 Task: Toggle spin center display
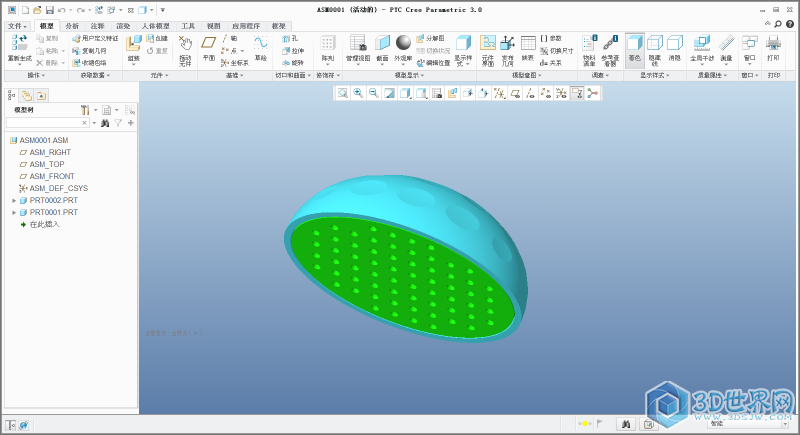pos(592,93)
